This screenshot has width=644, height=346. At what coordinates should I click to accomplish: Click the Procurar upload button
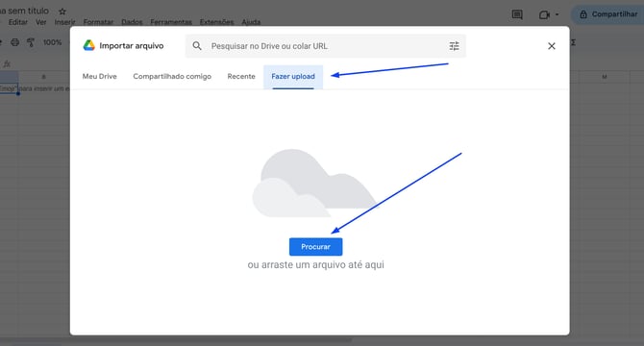coord(315,247)
